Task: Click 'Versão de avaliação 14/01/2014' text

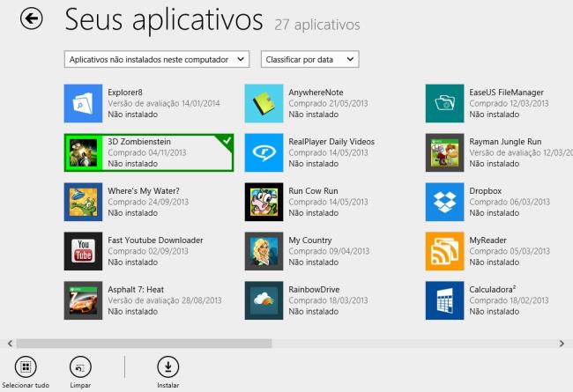Action: [164, 103]
